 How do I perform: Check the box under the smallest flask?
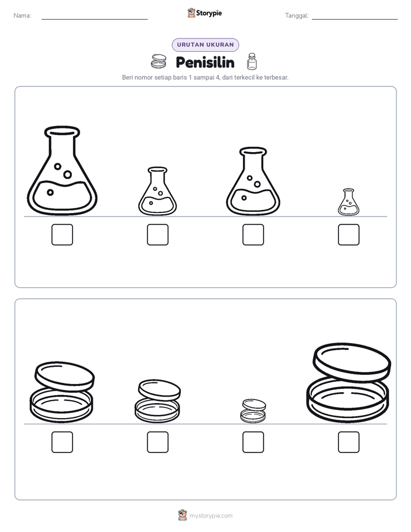tap(348, 234)
